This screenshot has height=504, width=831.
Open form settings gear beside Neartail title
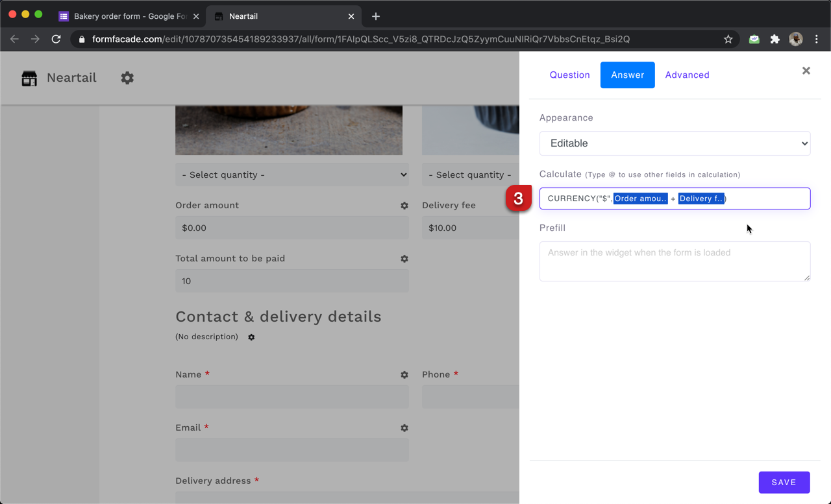[x=127, y=78]
